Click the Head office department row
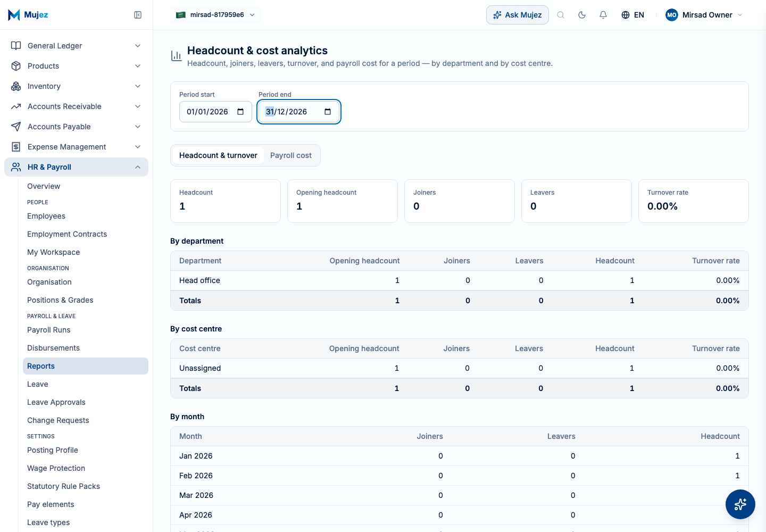The image size is (766, 532). click(x=460, y=280)
